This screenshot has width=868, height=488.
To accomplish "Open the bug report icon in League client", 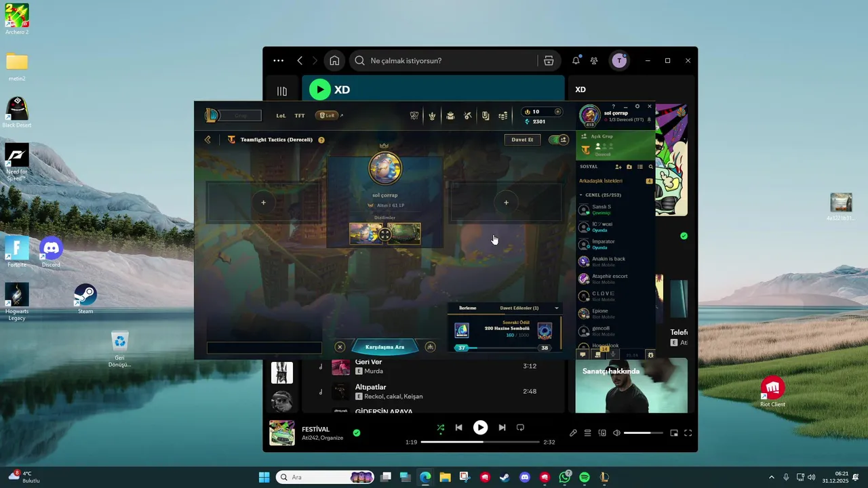I will (651, 354).
